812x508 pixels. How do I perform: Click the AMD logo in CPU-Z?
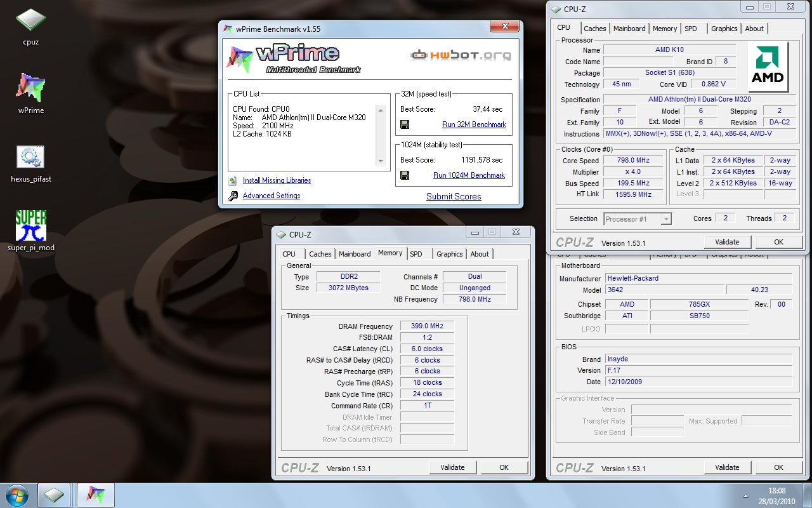[768, 67]
